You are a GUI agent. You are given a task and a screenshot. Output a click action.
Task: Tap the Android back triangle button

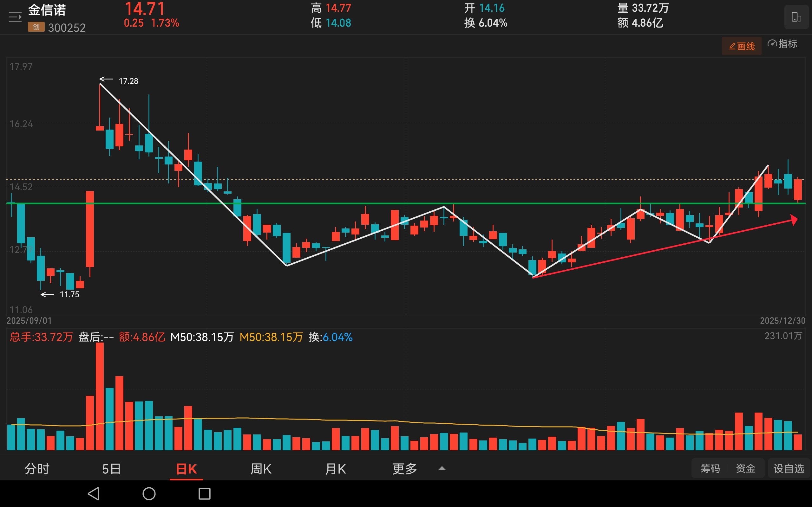click(94, 494)
